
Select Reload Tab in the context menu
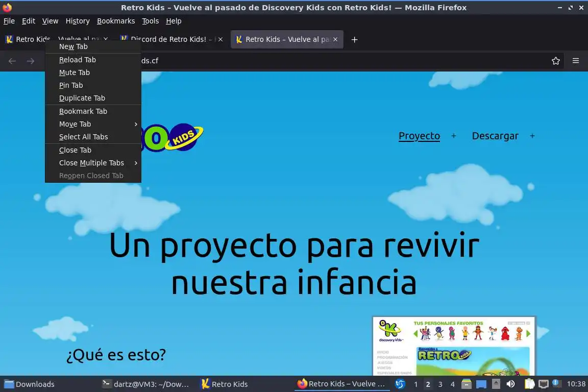[93, 60]
